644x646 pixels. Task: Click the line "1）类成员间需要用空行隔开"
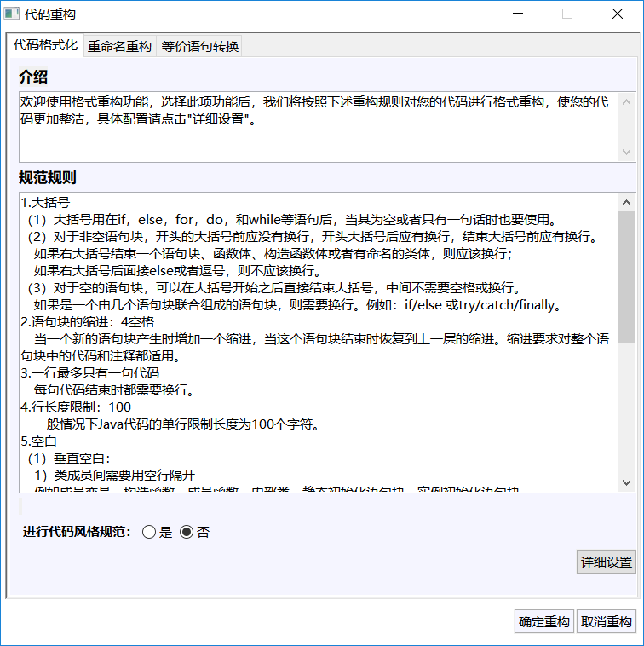pyautogui.click(x=114, y=475)
